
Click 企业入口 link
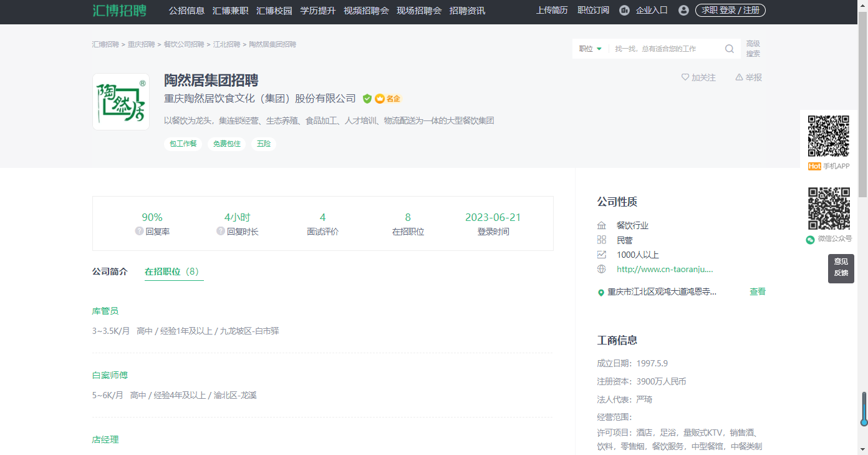(652, 10)
